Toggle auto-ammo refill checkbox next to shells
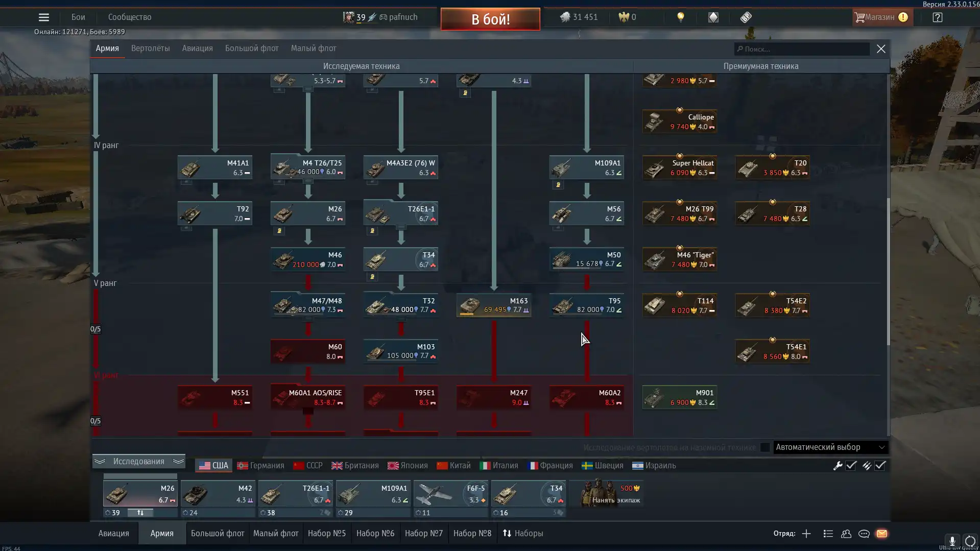The image size is (980, 551). coord(880,466)
